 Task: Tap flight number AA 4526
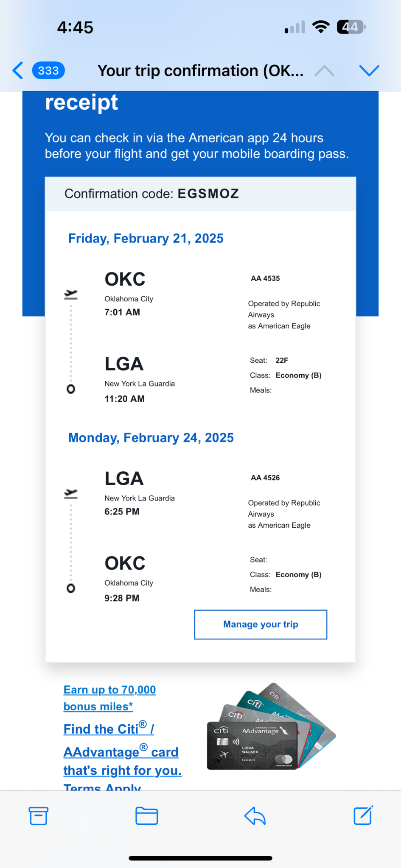point(265,478)
